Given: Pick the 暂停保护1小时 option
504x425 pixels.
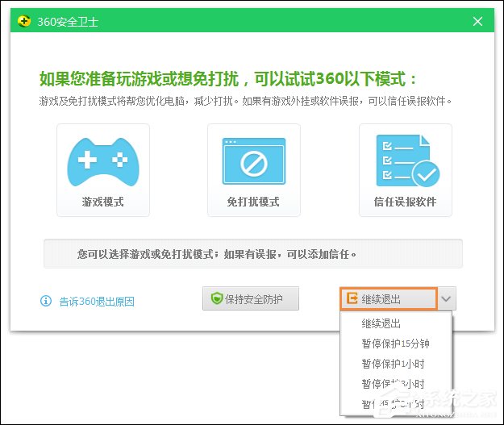Looking at the screenshot, I should click(393, 365).
